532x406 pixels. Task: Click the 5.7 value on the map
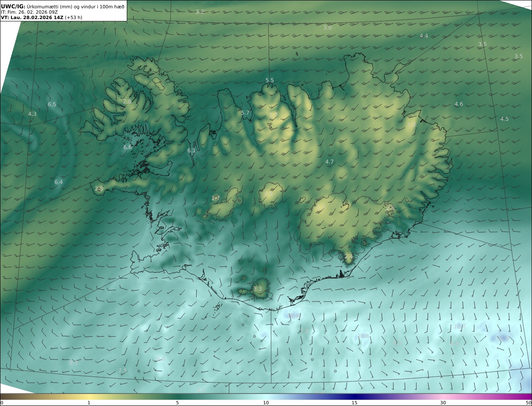coord(245,113)
